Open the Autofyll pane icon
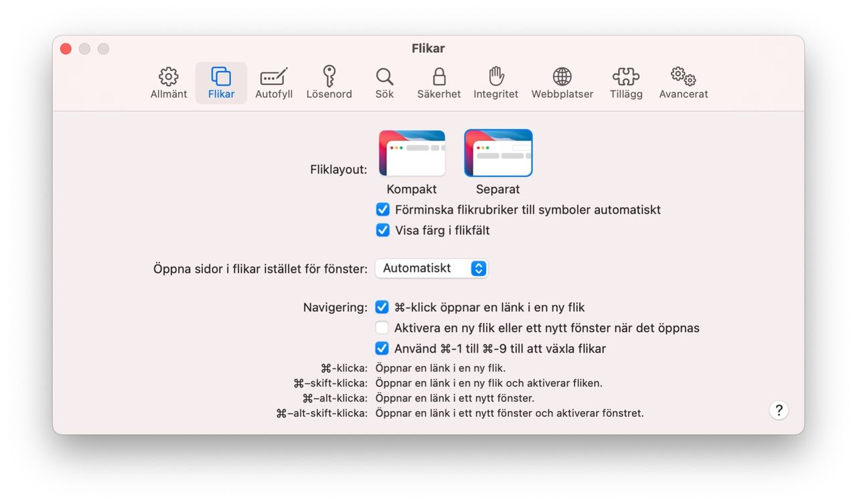The width and height of the screenshot is (857, 504). click(274, 83)
